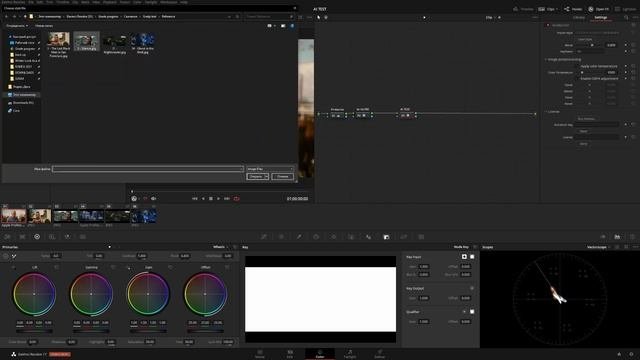Open the Power Window palette

pyautogui.click(x=316, y=237)
